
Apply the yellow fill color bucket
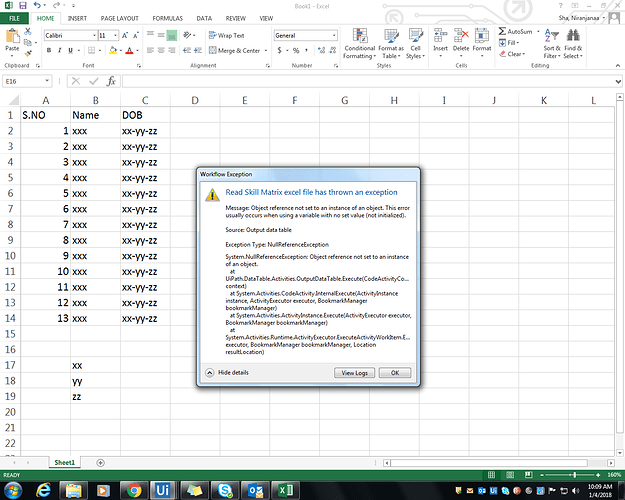click(x=113, y=50)
